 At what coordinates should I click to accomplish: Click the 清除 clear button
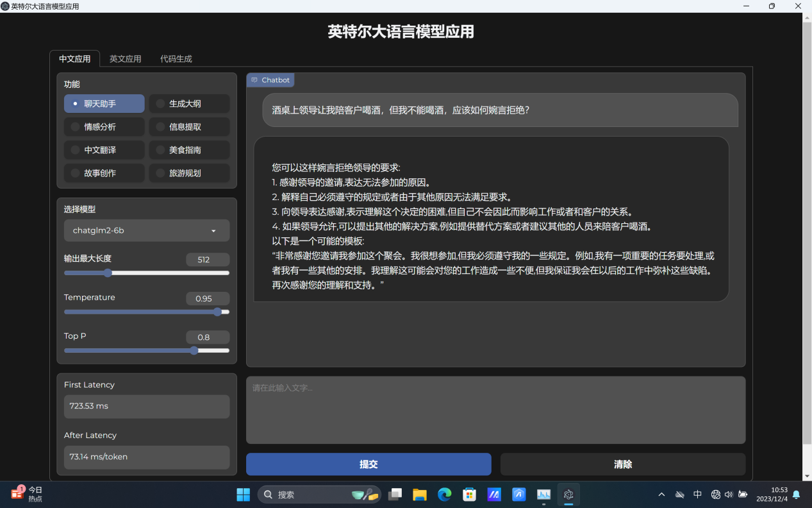623,464
